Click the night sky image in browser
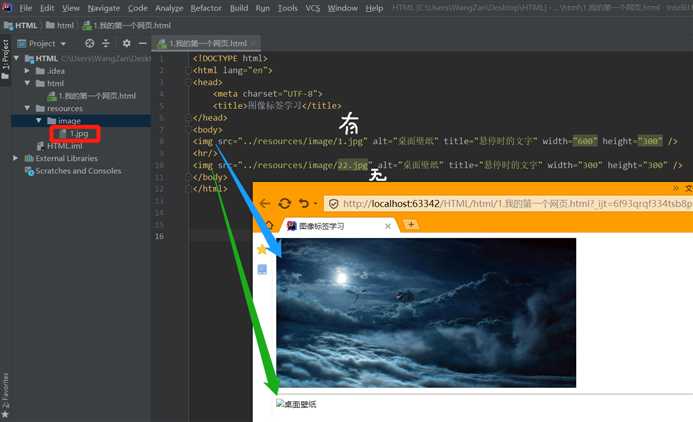The image size is (693, 422). (426, 312)
